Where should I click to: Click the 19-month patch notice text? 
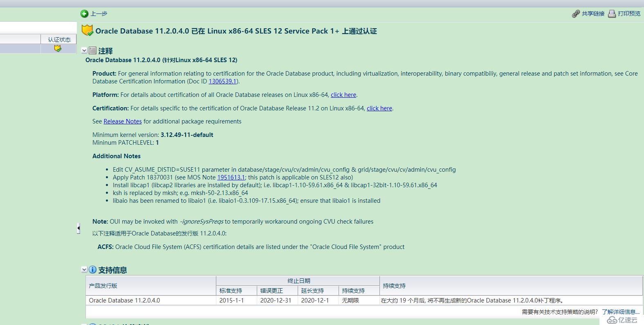(472, 300)
